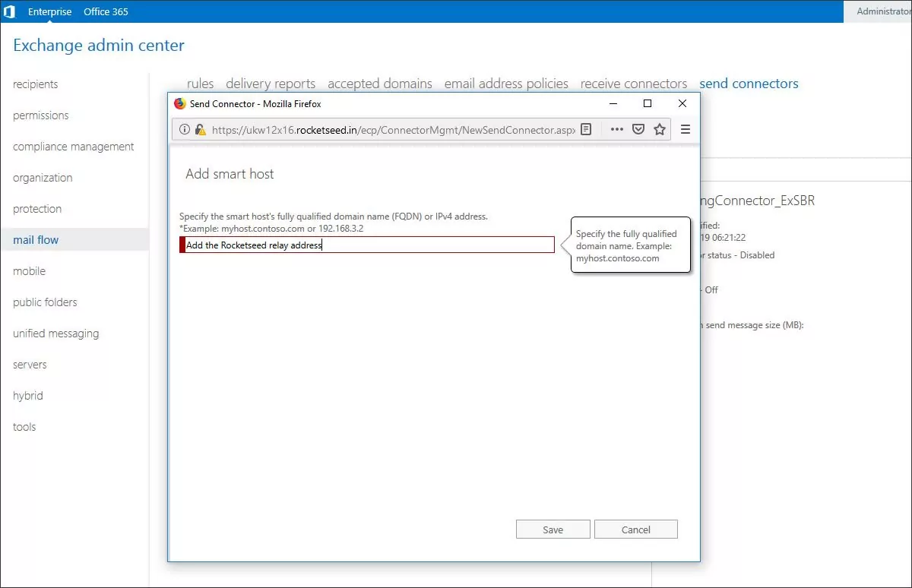Image resolution: width=912 pixels, height=588 pixels.
Task: Click the Office logo icon in top bar
Action: pos(9,11)
